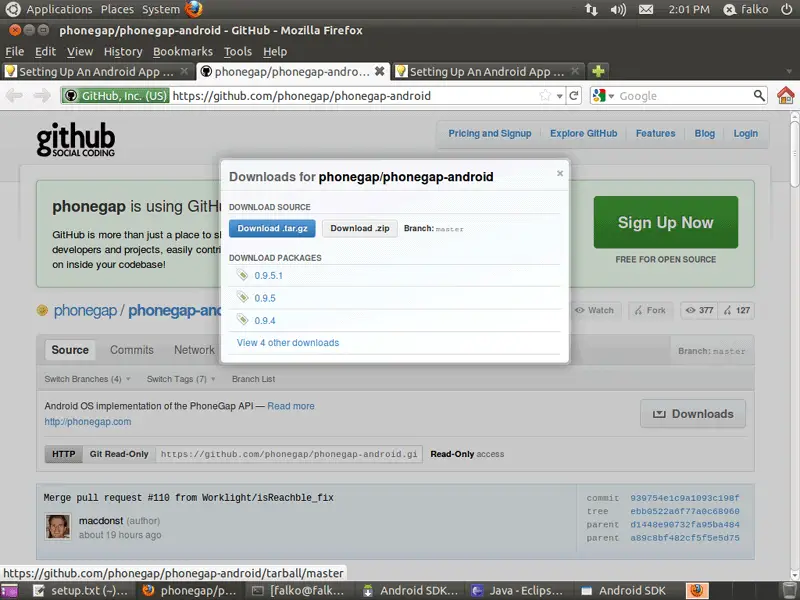Bookmark this page with the star icon
Image resolution: width=800 pixels, height=600 pixels.
coord(545,95)
